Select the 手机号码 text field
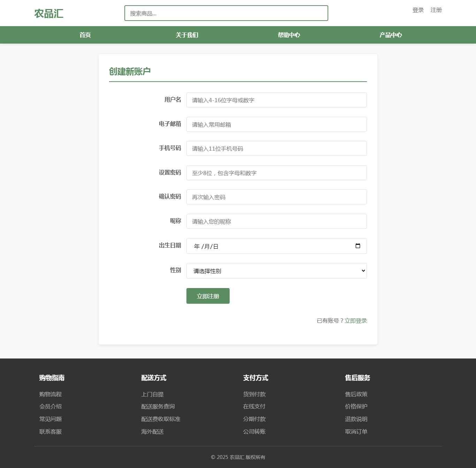The image size is (476, 468). (x=276, y=149)
